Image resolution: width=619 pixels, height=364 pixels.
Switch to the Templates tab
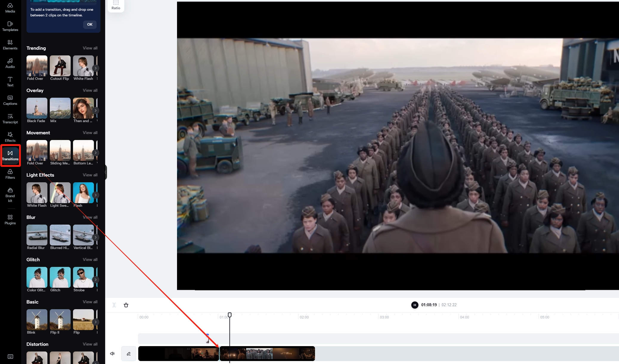tap(10, 26)
